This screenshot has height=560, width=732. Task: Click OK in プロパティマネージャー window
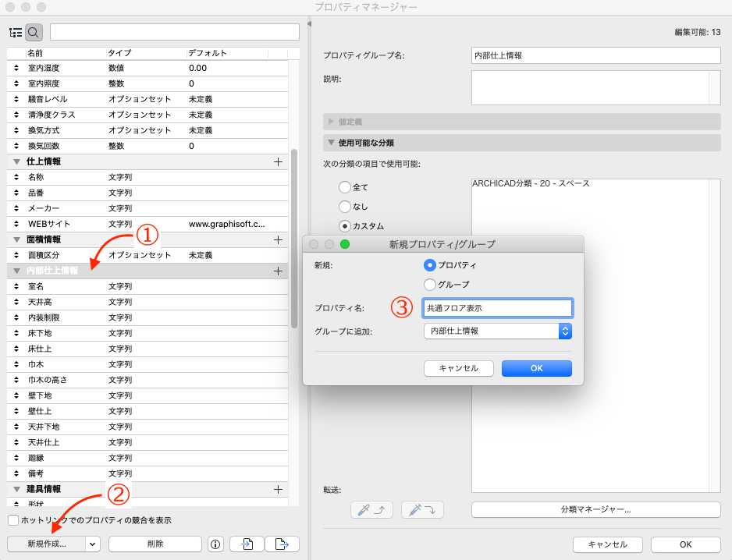685,544
